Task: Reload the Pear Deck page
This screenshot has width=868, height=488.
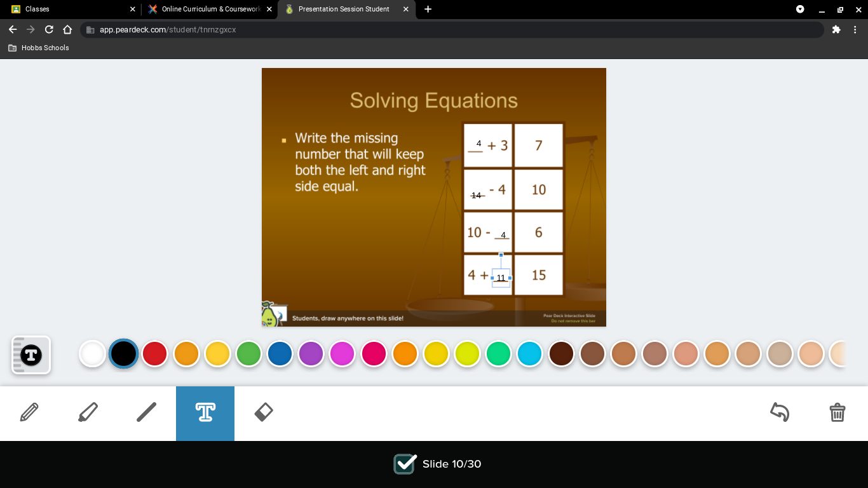Action: [x=49, y=30]
